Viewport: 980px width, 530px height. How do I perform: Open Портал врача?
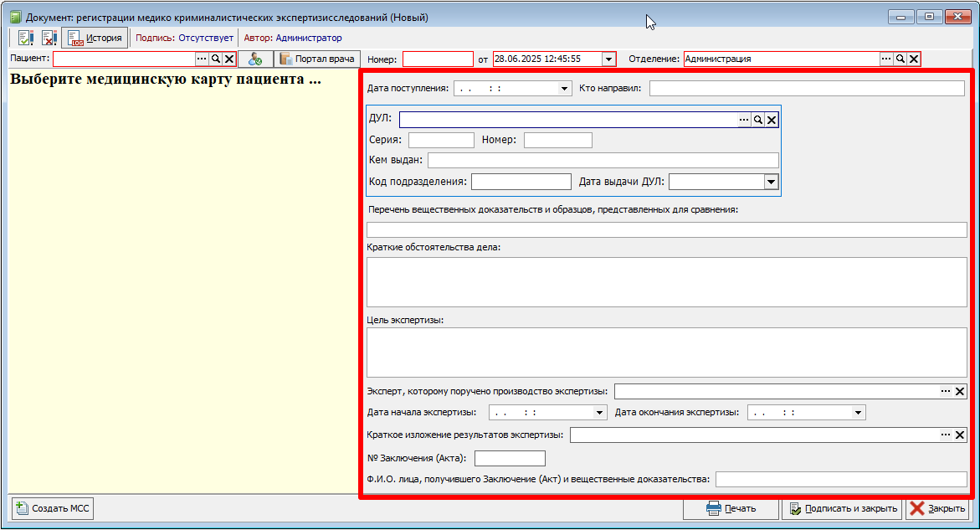pyautogui.click(x=317, y=59)
